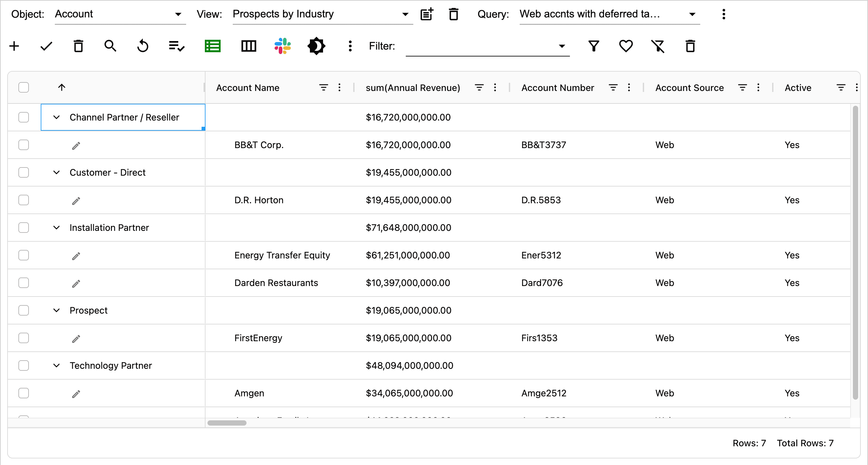Open Account Name column options menu
Image resolution: width=868 pixels, height=465 pixels.
(339, 88)
